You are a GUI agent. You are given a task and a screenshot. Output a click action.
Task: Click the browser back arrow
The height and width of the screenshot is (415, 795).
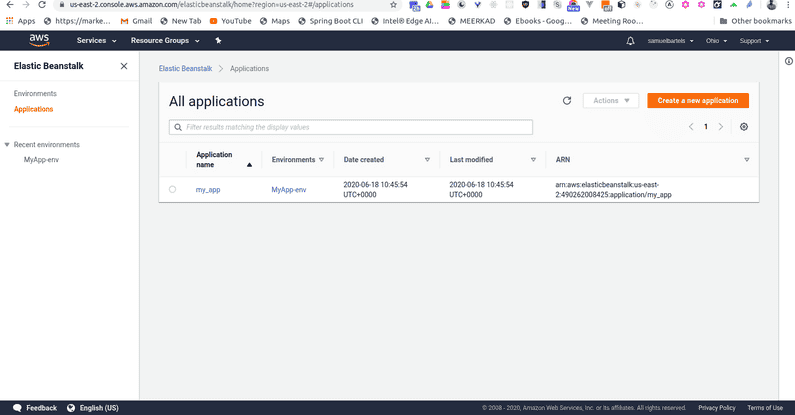click(10, 5)
